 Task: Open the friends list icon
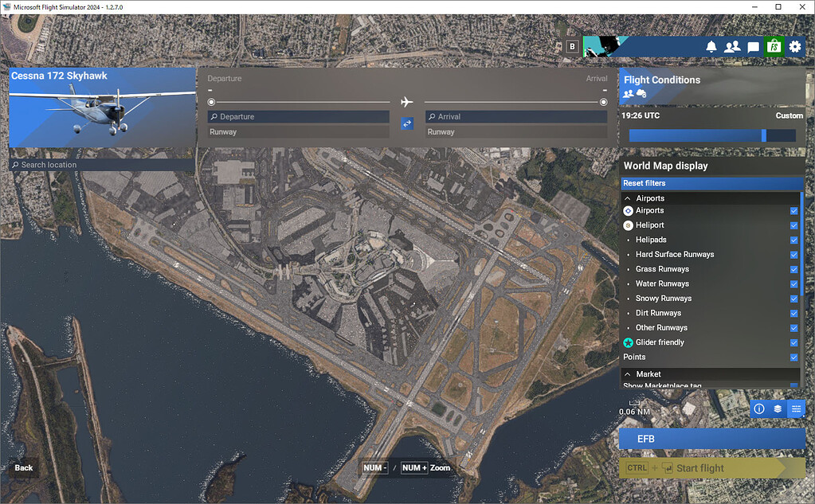[x=731, y=47]
